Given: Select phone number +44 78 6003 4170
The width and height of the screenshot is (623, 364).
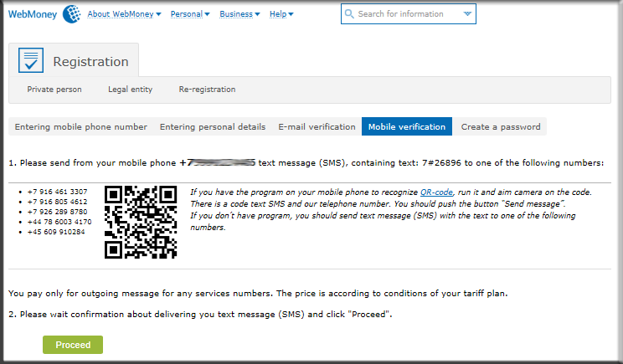Looking at the screenshot, I should tap(59, 222).
